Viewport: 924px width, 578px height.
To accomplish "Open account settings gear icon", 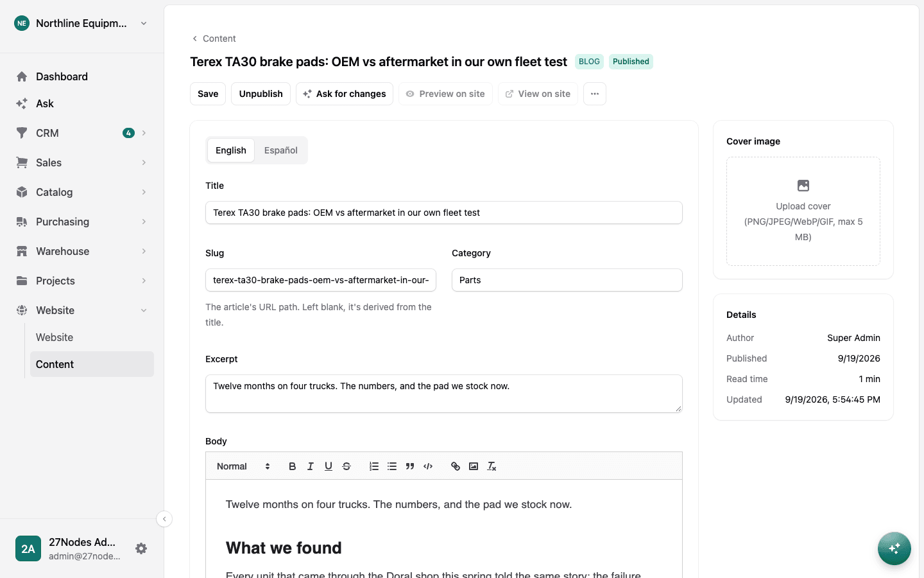I will (141, 548).
